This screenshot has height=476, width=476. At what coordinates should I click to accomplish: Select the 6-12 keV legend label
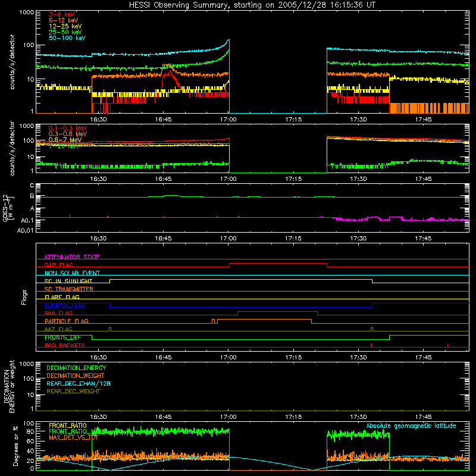click(x=64, y=20)
